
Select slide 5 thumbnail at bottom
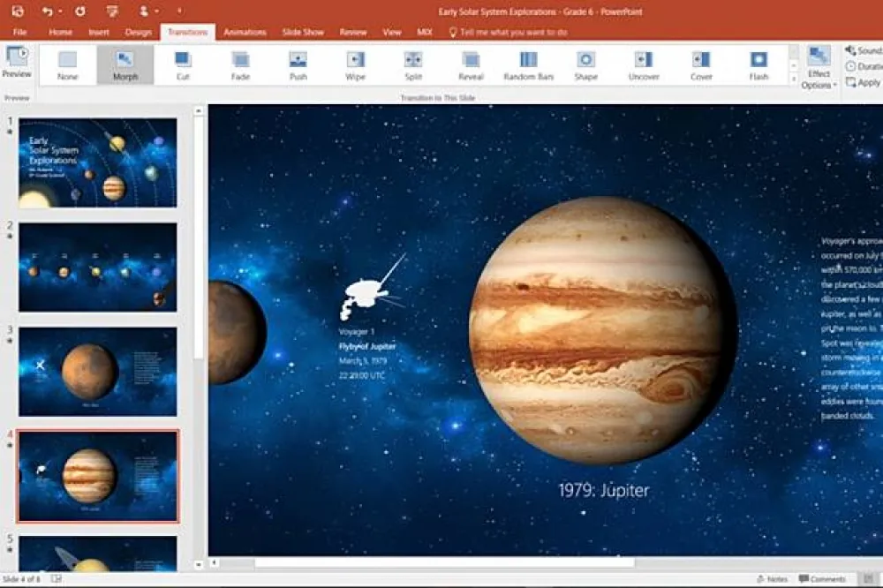[97, 554]
